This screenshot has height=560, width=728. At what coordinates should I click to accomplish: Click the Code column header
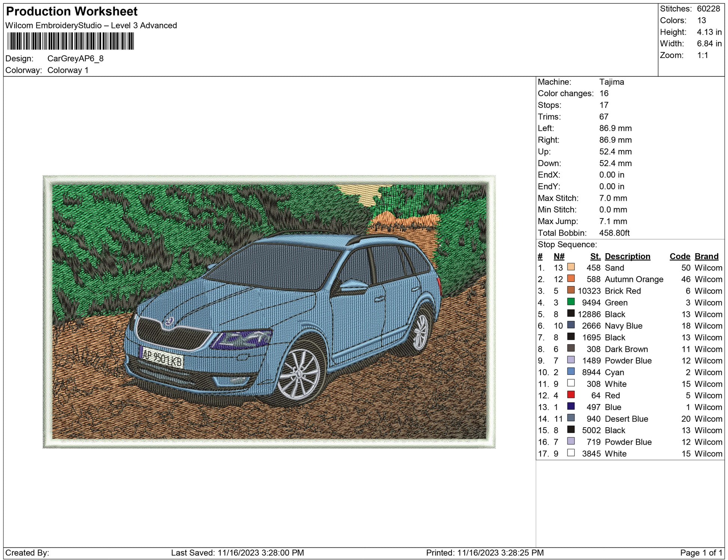pyautogui.click(x=679, y=256)
